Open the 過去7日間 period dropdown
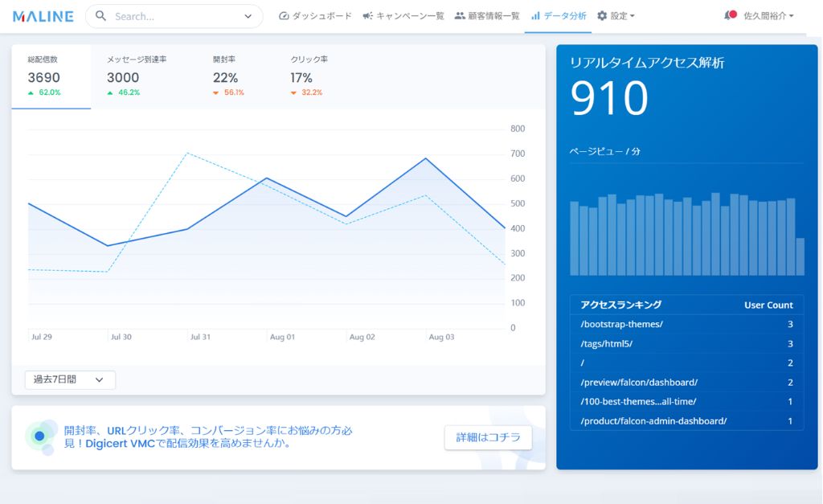The height and width of the screenshot is (504, 823). point(69,379)
